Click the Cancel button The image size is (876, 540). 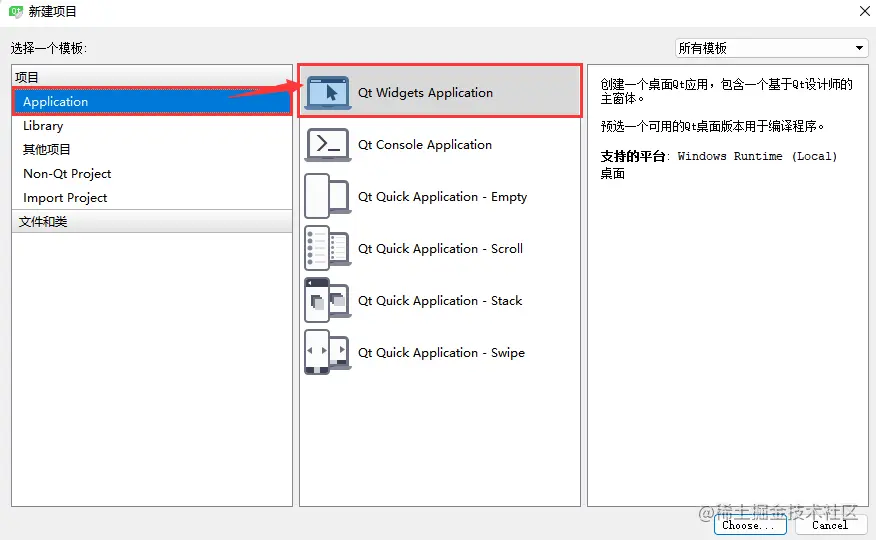click(x=830, y=525)
